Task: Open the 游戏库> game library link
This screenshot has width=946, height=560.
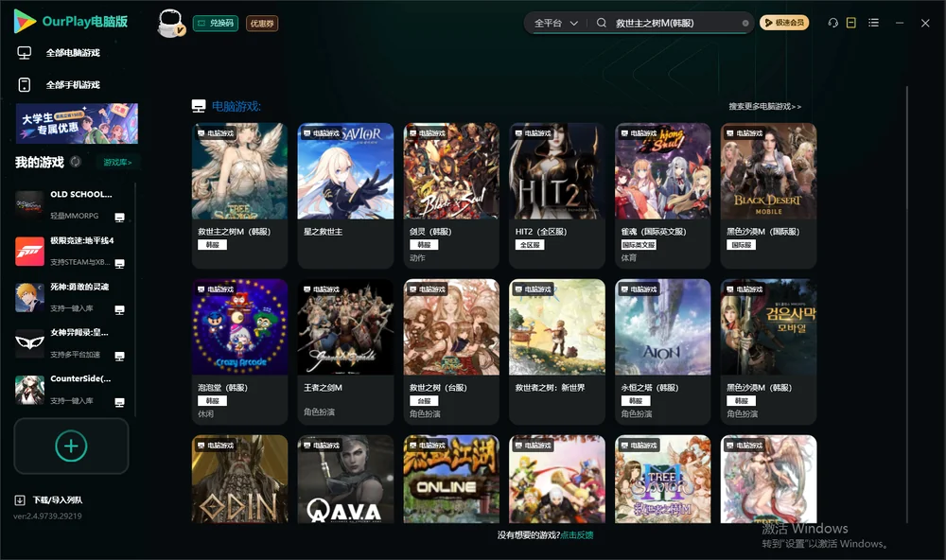Action: 117,163
